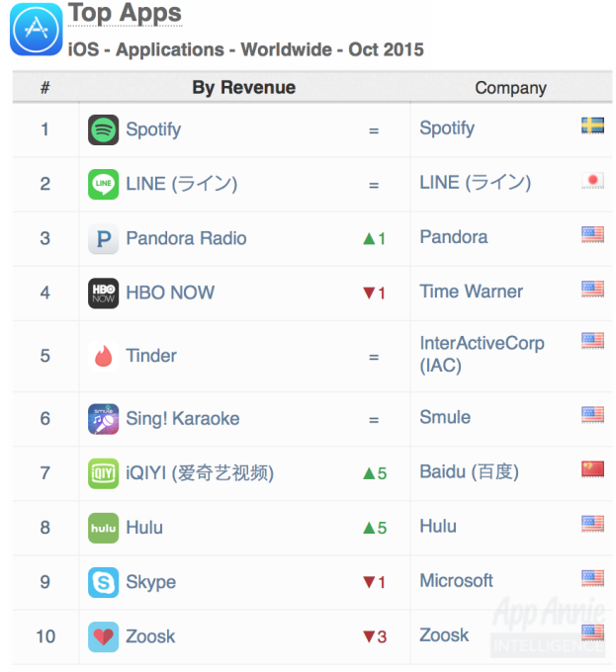Click the Sweden flag in Spotify row
The height and width of the screenshot is (672, 616).
click(x=593, y=126)
